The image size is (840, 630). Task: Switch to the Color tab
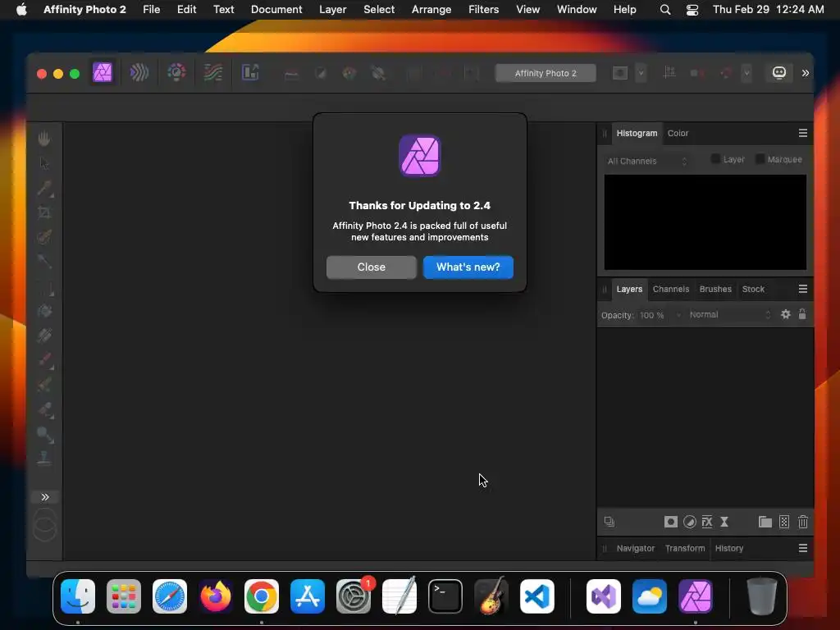coord(678,133)
